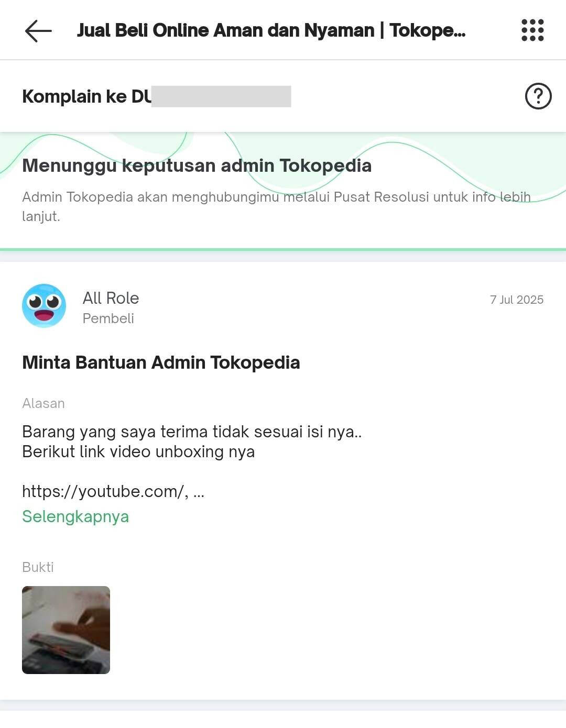
Task: Click the Pusat Resolusi info description text
Action: tap(276, 206)
